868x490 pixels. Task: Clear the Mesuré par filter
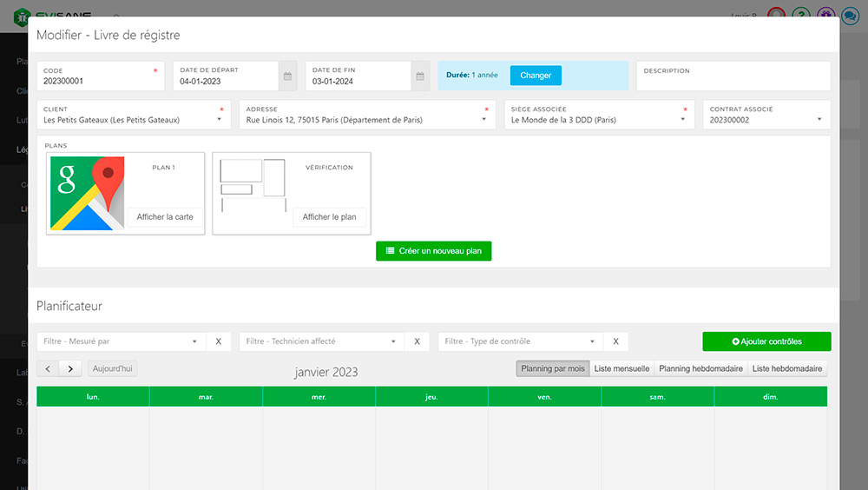[219, 341]
